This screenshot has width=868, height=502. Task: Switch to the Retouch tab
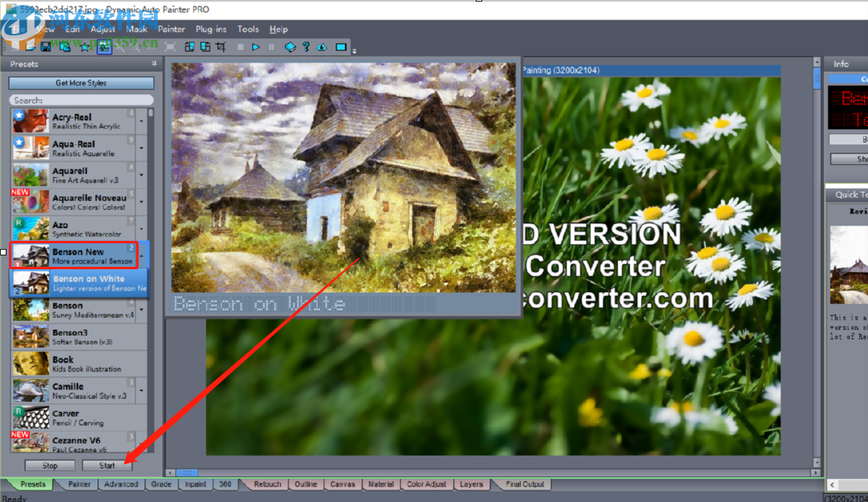tap(267, 484)
